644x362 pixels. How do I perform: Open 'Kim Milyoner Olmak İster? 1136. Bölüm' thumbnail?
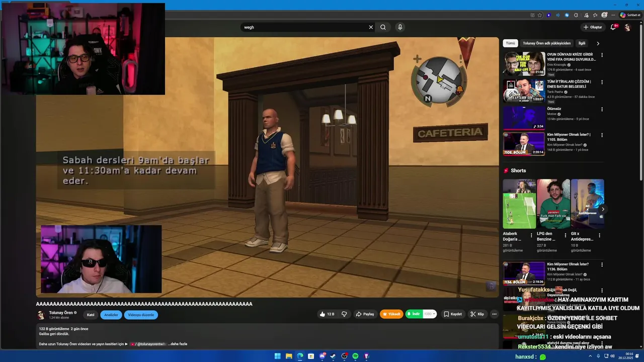coord(524,274)
